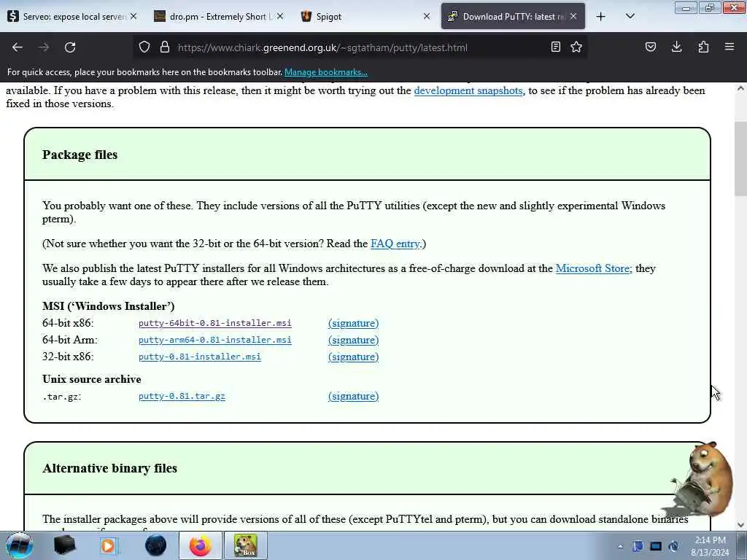The image size is (747, 560).
Task: Click the flag Action Center tray icon
Action: coord(638,546)
